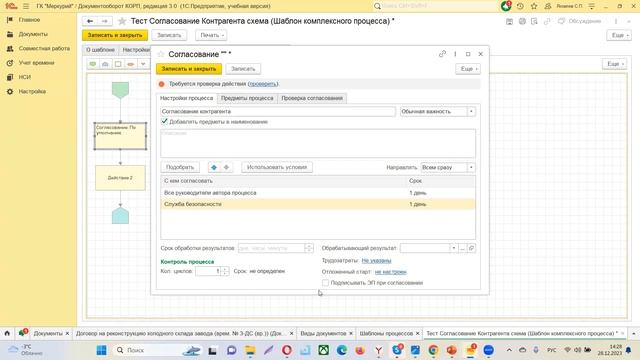Click open-form icon next to Обрабатывающий результат

(x=471, y=248)
